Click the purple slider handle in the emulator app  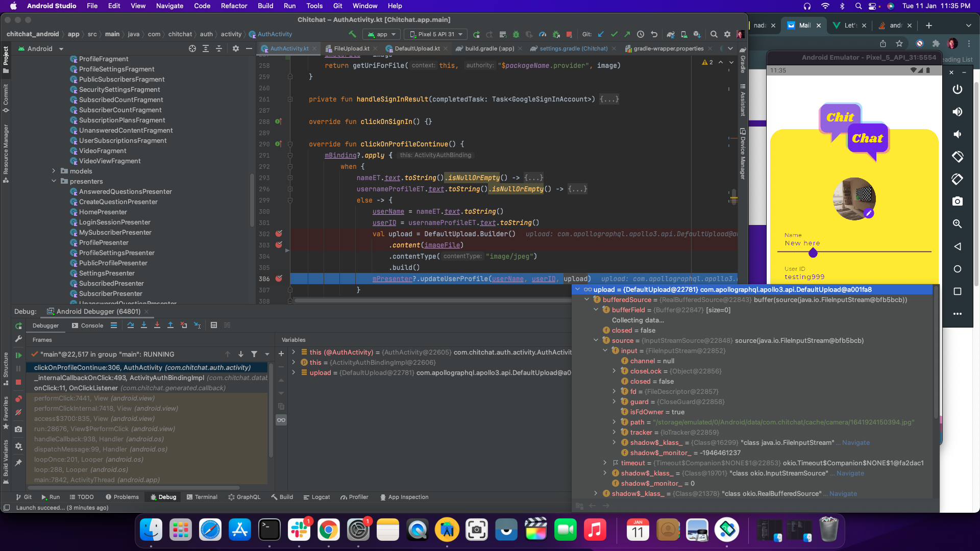click(814, 253)
